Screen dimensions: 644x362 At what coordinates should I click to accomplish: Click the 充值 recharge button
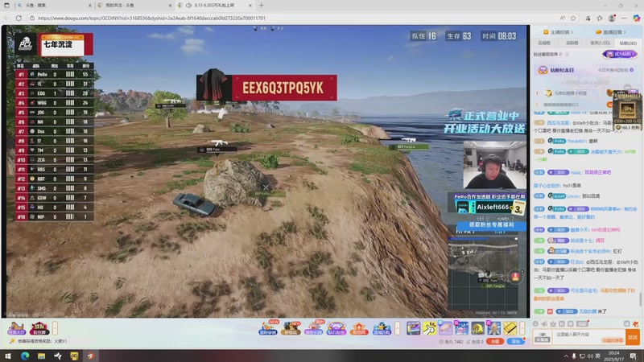point(495,341)
